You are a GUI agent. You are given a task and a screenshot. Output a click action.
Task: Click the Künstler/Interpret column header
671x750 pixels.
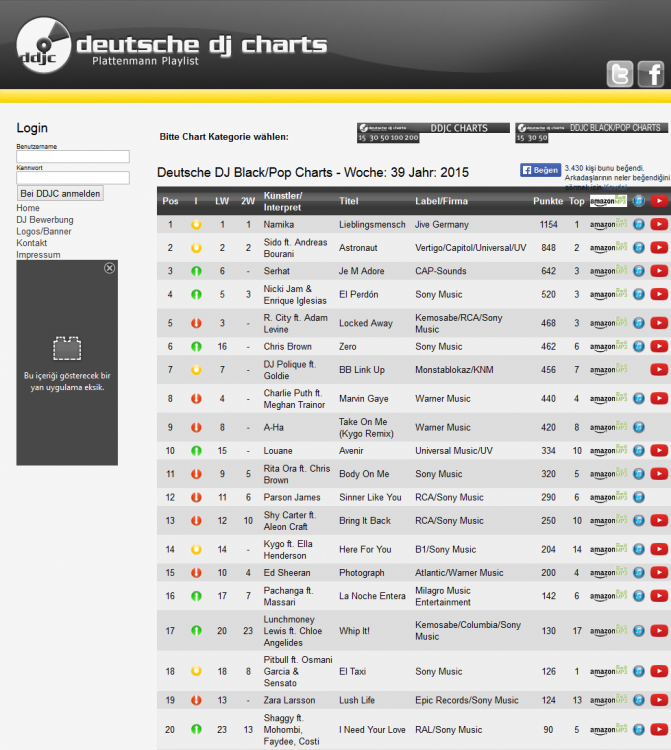tap(283, 201)
